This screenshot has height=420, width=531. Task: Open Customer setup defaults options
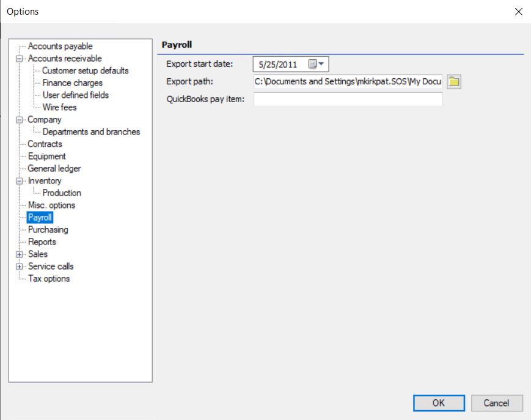pos(86,70)
